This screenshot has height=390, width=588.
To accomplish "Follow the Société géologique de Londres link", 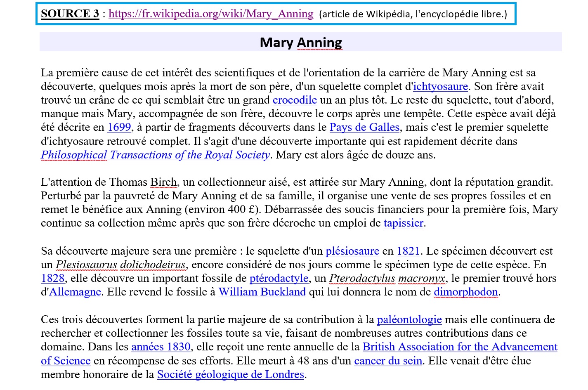I will (231, 374).
